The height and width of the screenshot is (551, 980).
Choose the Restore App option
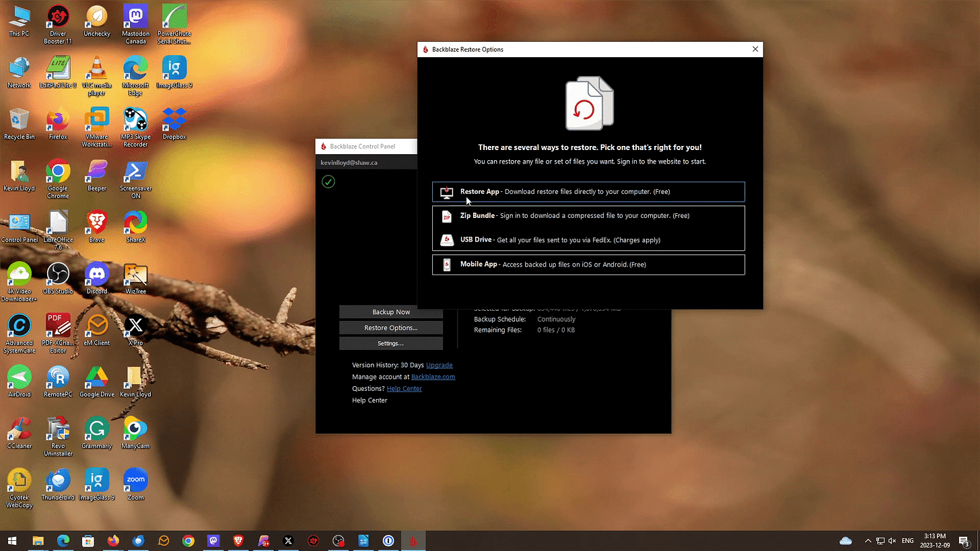[x=588, y=192]
